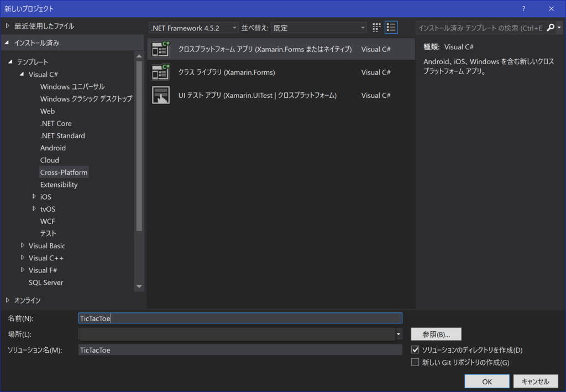
Task: Click the tree scrollbar up arrow
Action: point(139,56)
